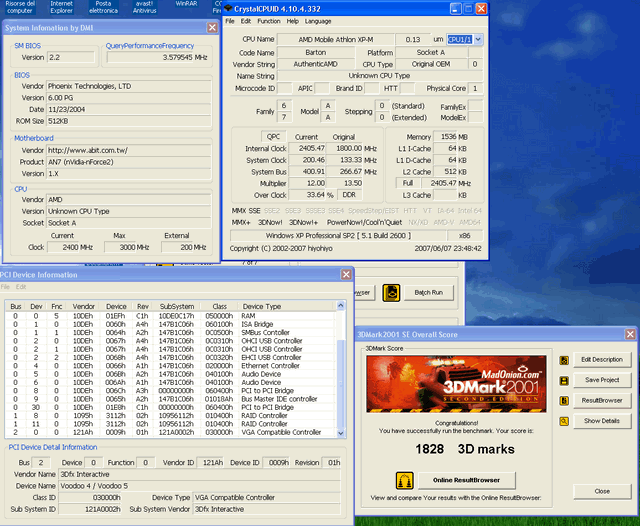The image size is (640, 526).
Task: Select the SMBus Contoller row
Action: coord(171,333)
